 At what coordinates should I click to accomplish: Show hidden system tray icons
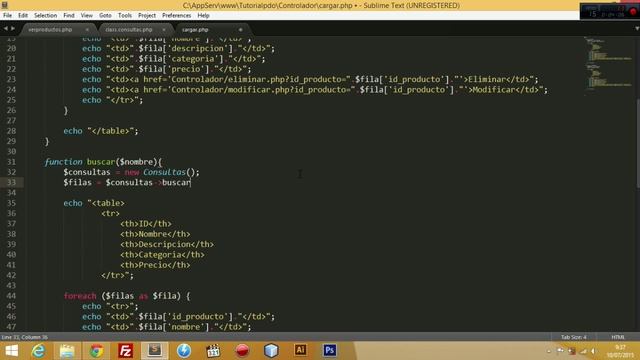[549, 351]
